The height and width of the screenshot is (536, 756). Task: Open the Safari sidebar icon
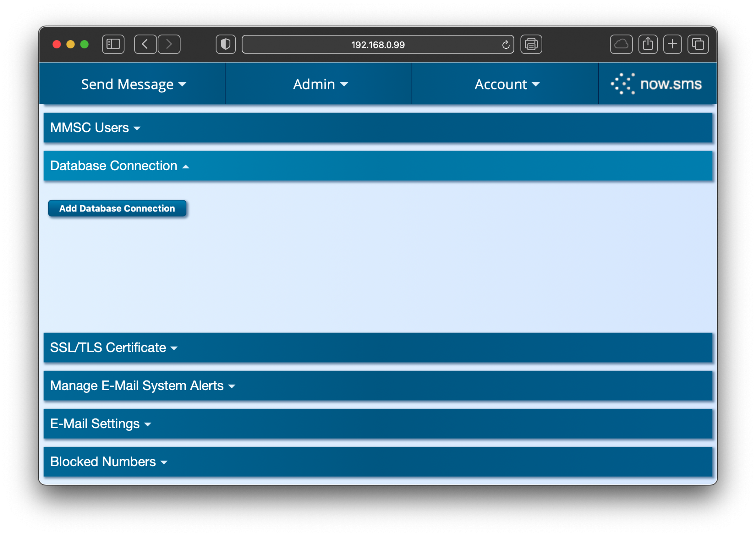[113, 44]
